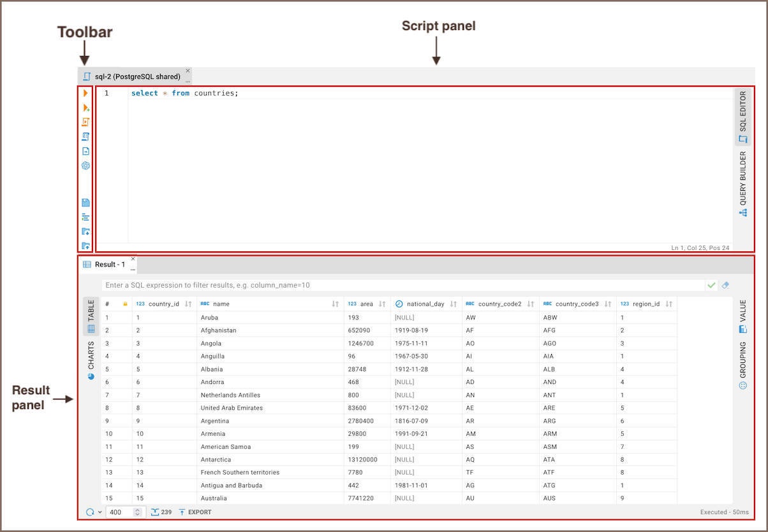Open the auto-refresh dropdown arrow
The width and height of the screenshot is (768, 532).
100,512
